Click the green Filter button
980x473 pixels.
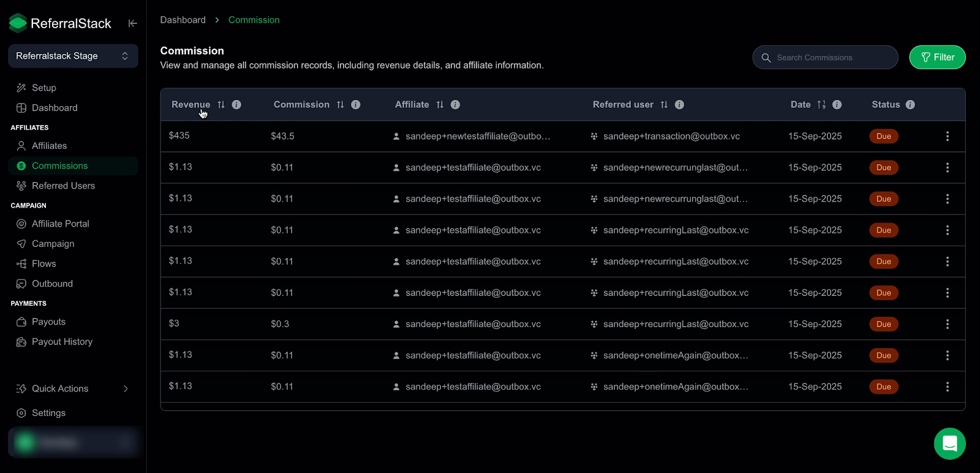coord(937,57)
